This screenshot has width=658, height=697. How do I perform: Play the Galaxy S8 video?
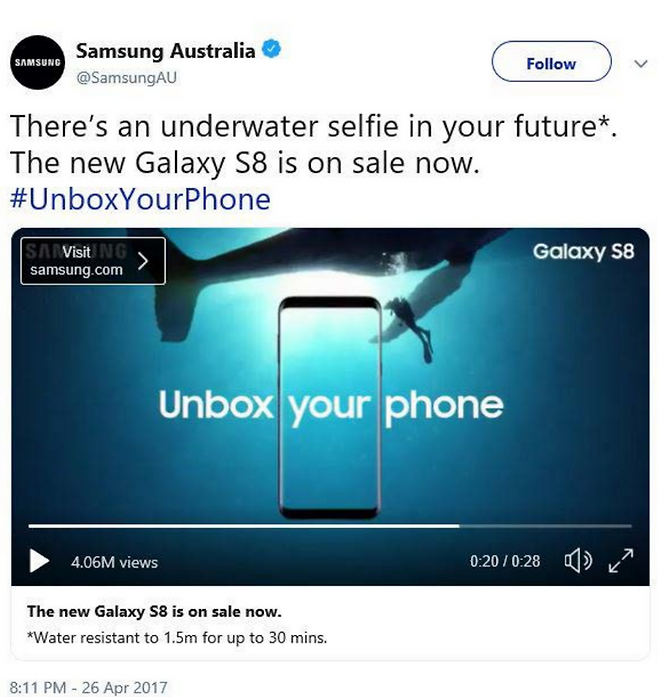pyautogui.click(x=39, y=561)
